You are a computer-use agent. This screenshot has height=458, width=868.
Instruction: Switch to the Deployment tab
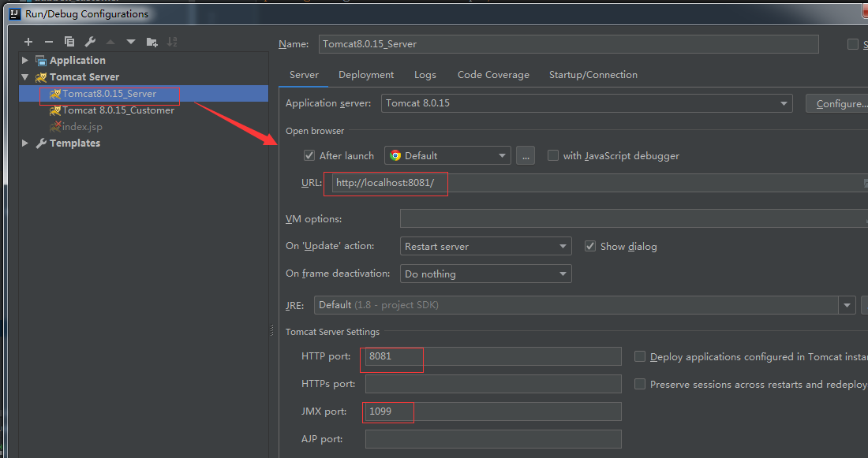pyautogui.click(x=366, y=75)
